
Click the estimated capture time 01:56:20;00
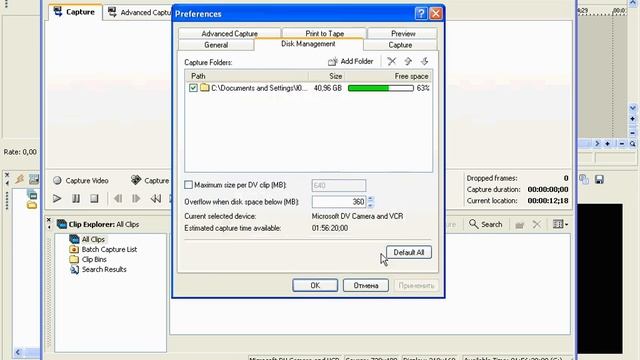tap(330, 228)
